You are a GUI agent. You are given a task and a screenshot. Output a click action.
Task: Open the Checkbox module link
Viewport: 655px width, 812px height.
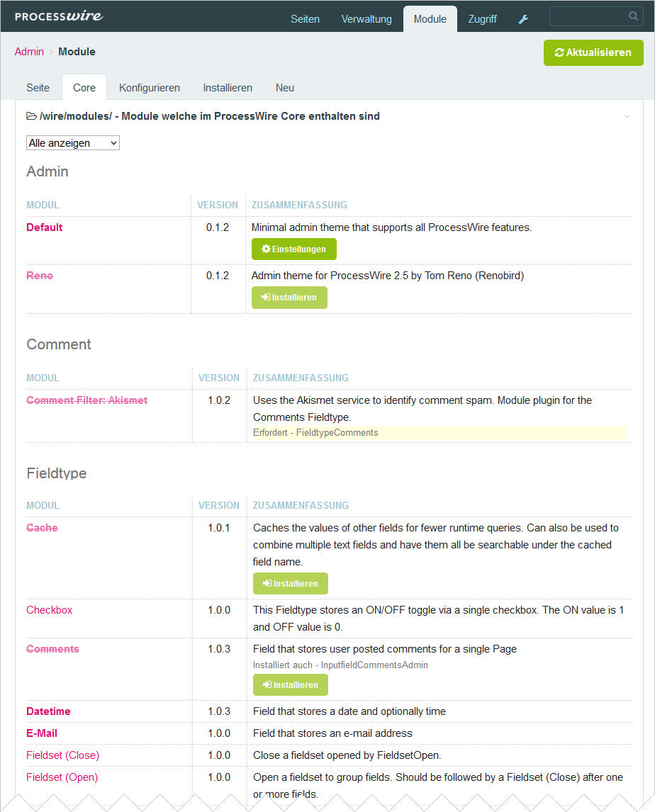coord(49,610)
